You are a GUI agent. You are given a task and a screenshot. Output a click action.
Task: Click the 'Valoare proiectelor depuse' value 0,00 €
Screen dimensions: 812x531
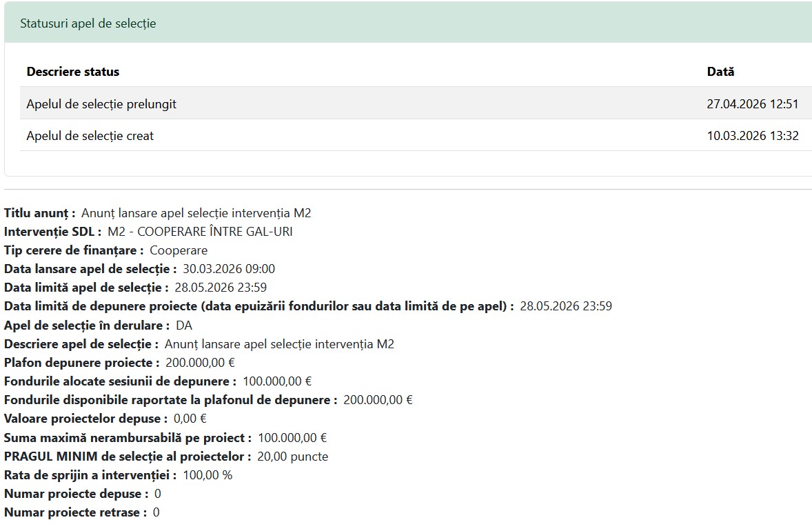190,419
